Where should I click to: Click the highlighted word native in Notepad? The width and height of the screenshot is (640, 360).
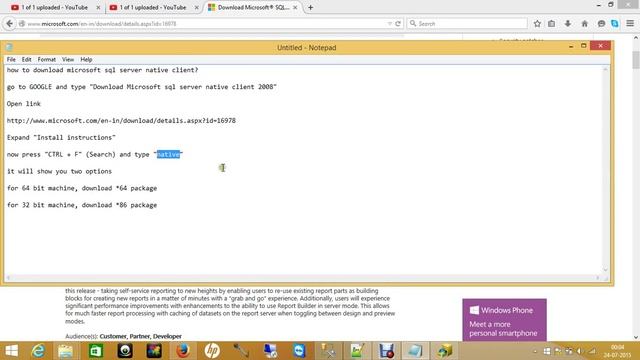point(168,154)
